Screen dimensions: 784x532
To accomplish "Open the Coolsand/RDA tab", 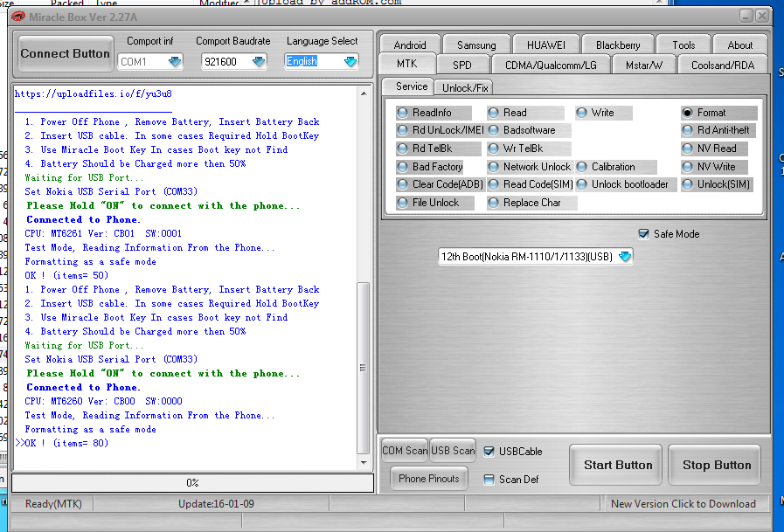I will 723,65.
